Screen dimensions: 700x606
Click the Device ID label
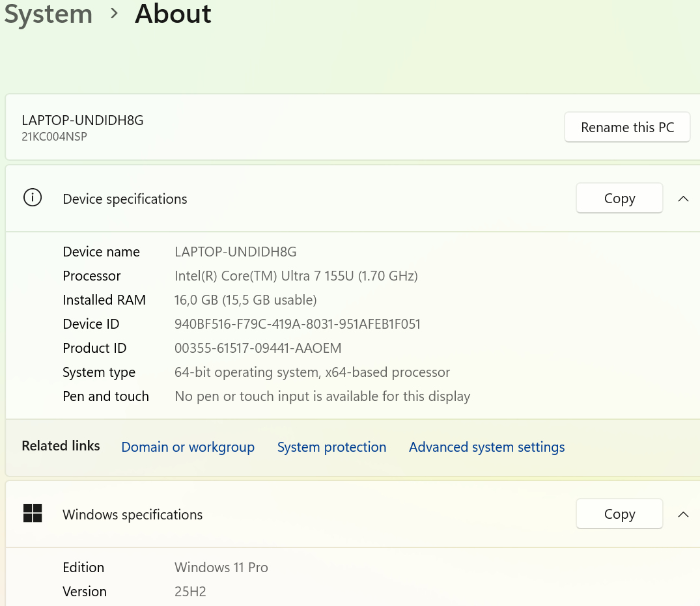point(91,324)
